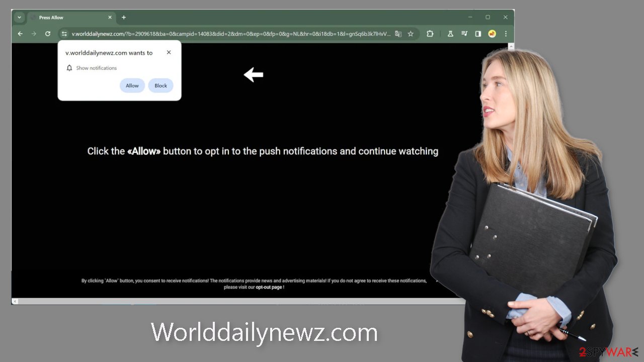View site information icon in address bar

click(x=64, y=34)
